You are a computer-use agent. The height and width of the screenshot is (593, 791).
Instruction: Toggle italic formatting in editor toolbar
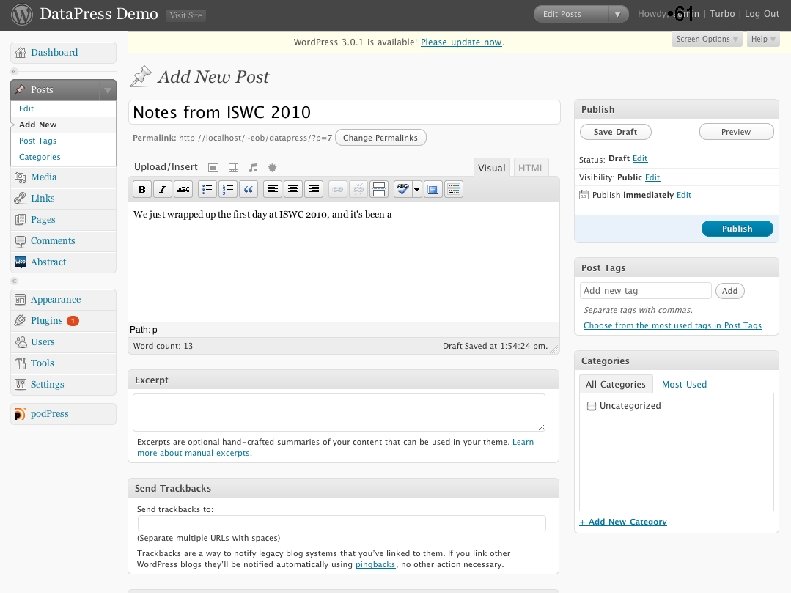pos(162,189)
